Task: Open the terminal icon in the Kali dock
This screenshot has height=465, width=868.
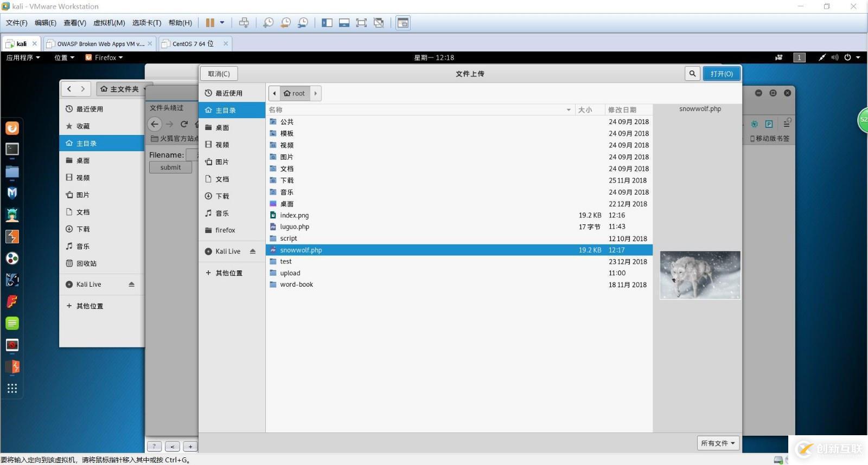Action: click(12, 150)
